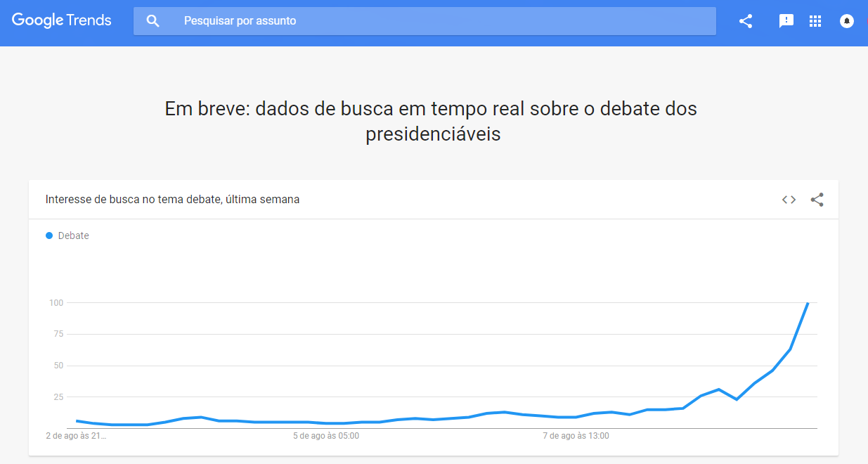The image size is (868, 464).
Task: Click the line's peak at value 100
Action: [808, 303]
